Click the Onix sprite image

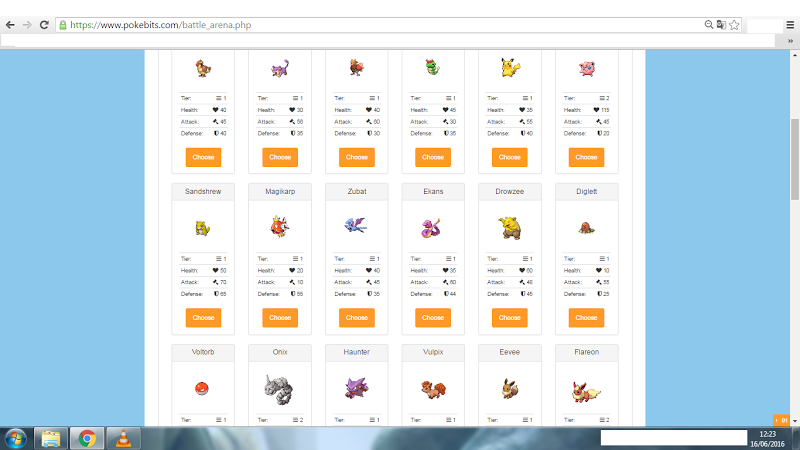(x=279, y=389)
